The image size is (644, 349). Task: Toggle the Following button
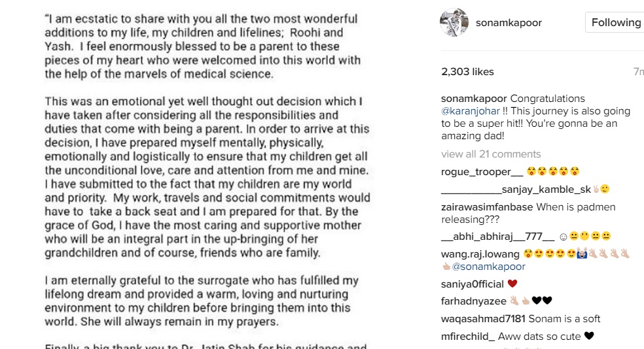tap(615, 23)
